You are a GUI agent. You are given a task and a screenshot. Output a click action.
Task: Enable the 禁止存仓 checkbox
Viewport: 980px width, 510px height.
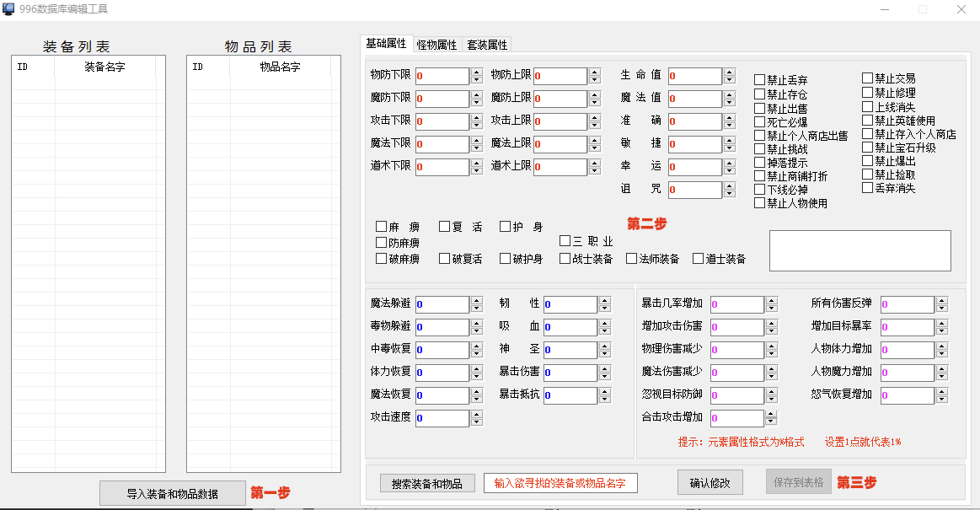pyautogui.click(x=759, y=94)
